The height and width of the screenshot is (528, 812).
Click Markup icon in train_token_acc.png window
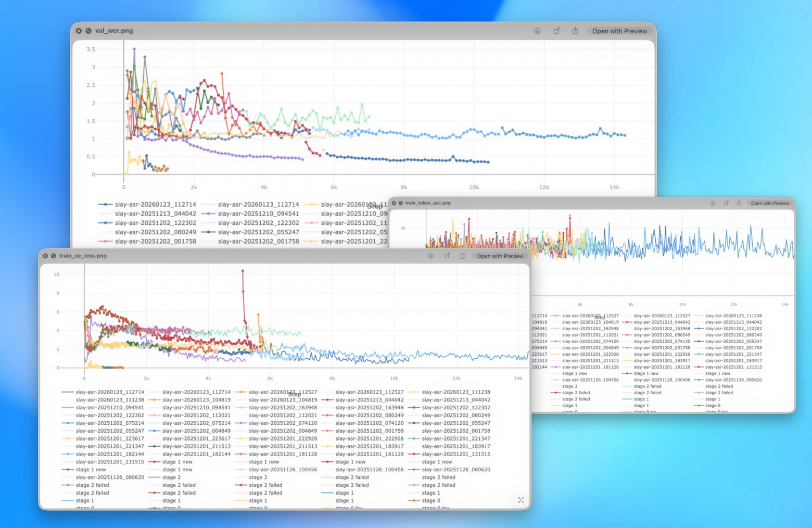[x=713, y=204]
